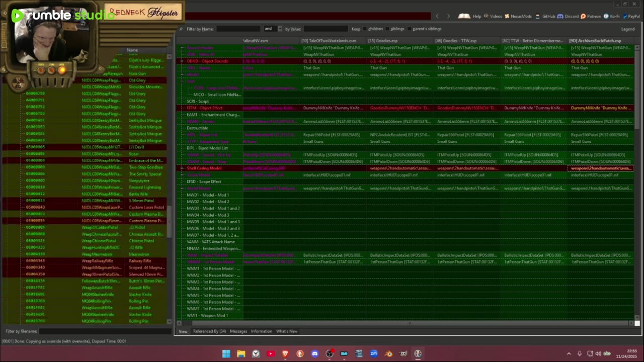Screen dimensions: 644x362
Task: Open YouTube from the taskbar
Action: [271, 353]
